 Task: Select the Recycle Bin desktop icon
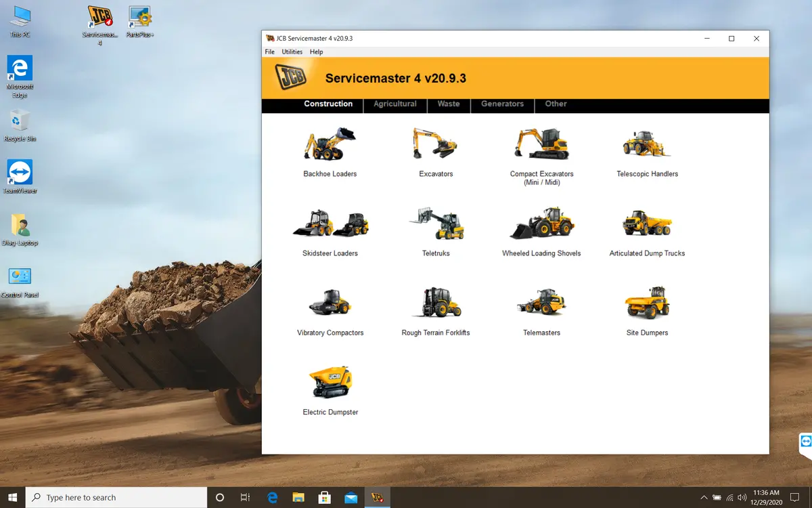click(x=20, y=125)
